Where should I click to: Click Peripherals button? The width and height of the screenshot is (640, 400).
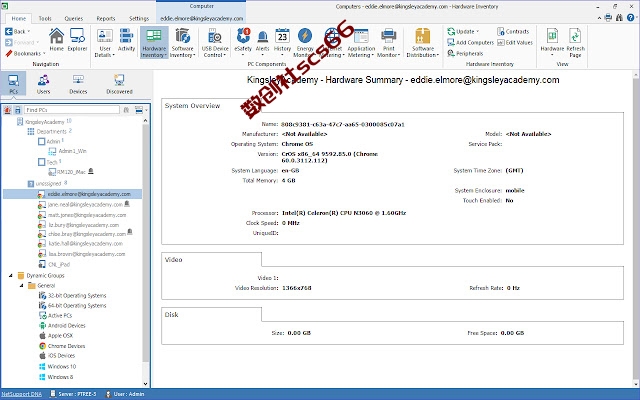pos(465,53)
